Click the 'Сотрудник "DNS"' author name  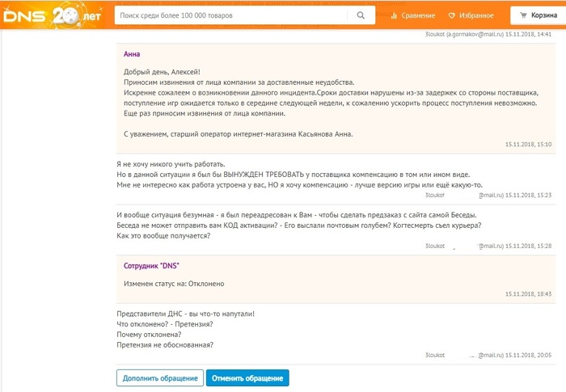click(x=151, y=266)
